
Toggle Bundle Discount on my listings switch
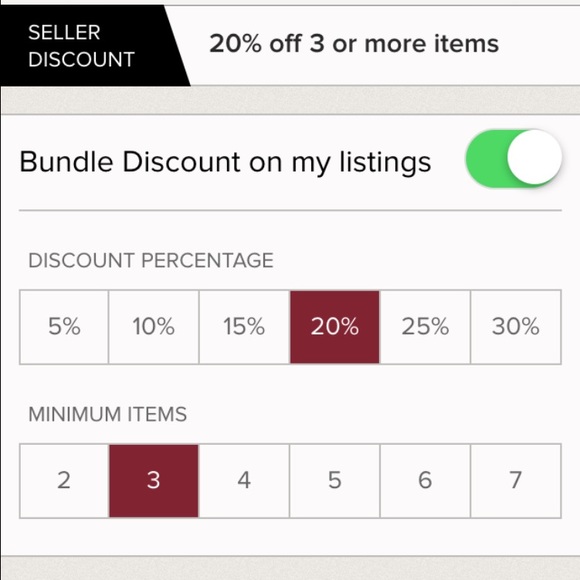click(514, 158)
